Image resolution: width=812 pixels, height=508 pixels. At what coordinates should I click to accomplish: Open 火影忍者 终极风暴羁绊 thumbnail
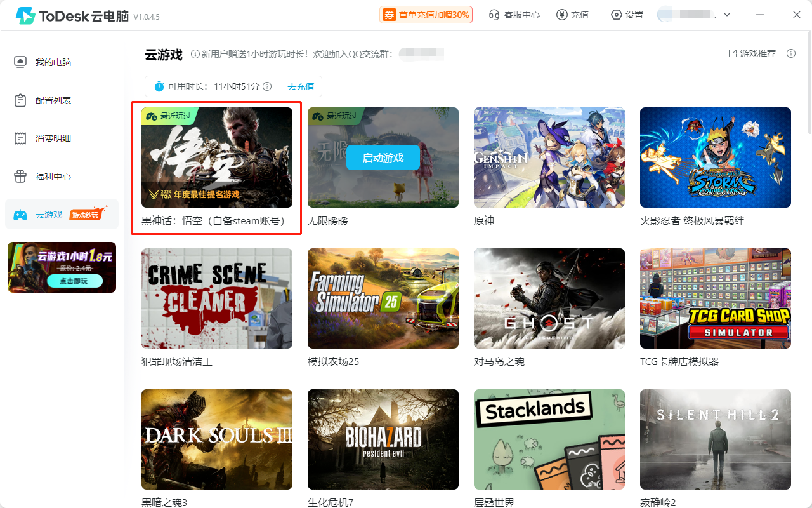click(716, 157)
